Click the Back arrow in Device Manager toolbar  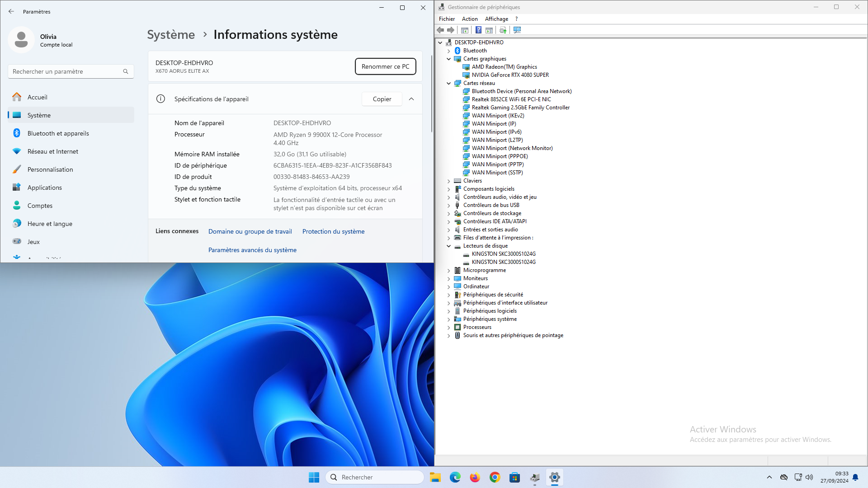point(440,30)
